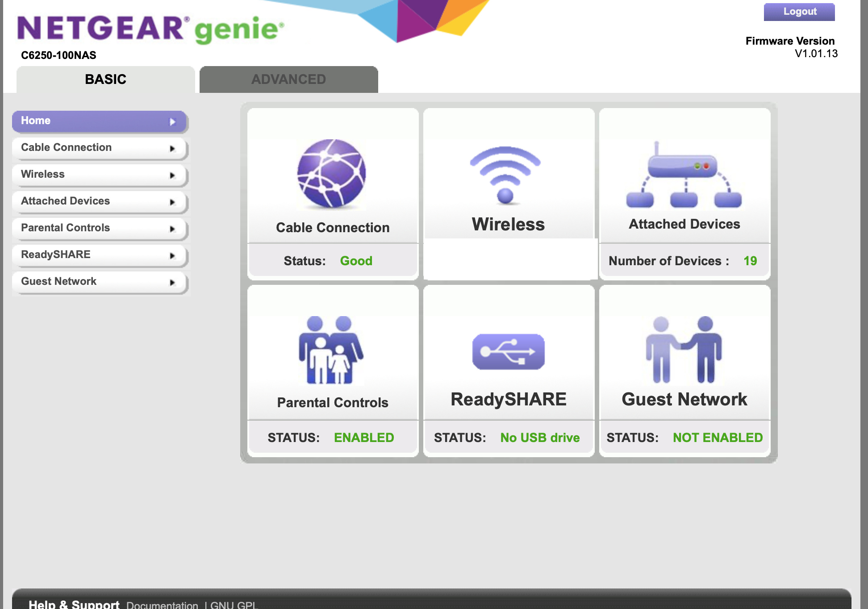Click the Guest Network tile title
This screenshot has width=868, height=609.
pyautogui.click(x=684, y=399)
